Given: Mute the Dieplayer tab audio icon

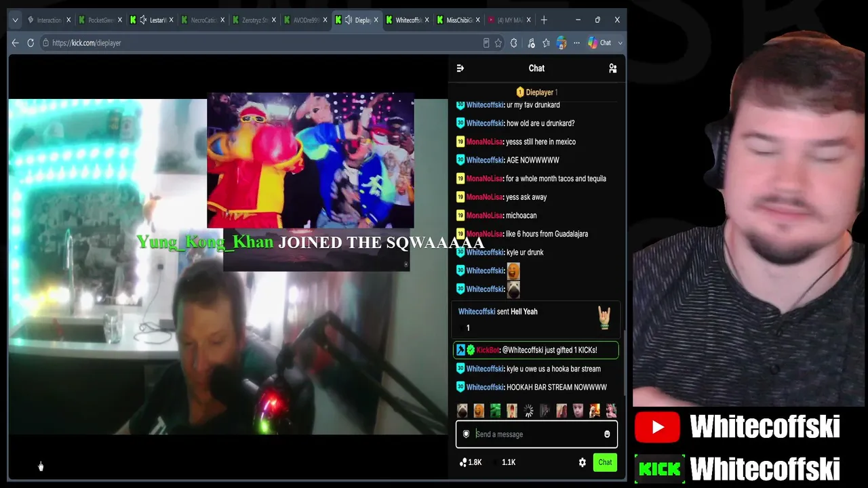Looking at the screenshot, I should pos(348,20).
